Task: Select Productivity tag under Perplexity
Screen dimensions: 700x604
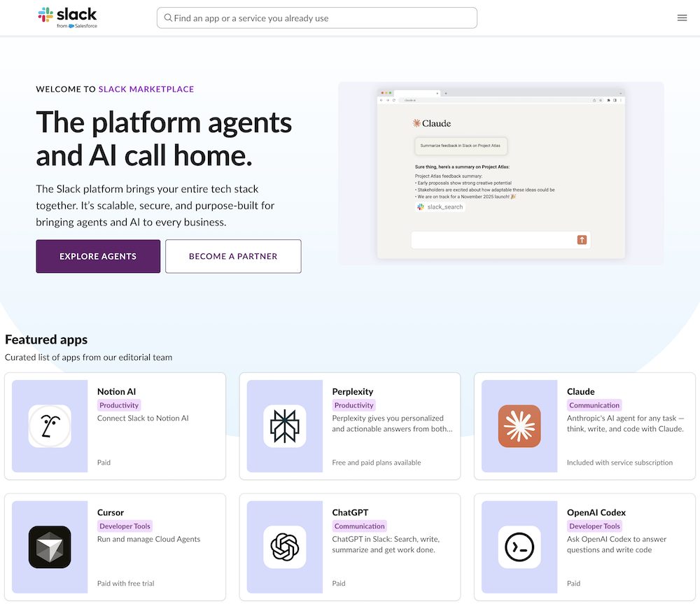Action: point(353,405)
